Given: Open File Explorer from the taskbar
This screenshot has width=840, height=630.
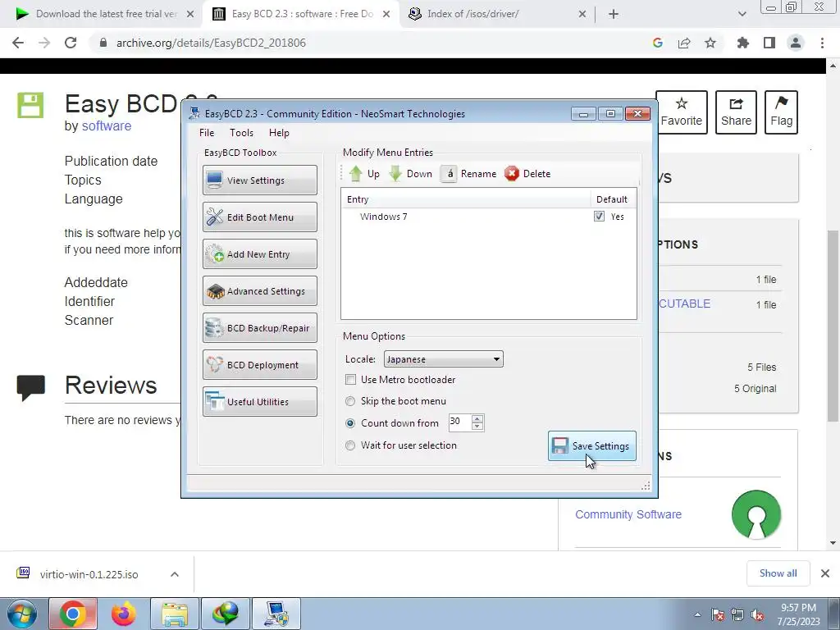Looking at the screenshot, I should pos(175,614).
